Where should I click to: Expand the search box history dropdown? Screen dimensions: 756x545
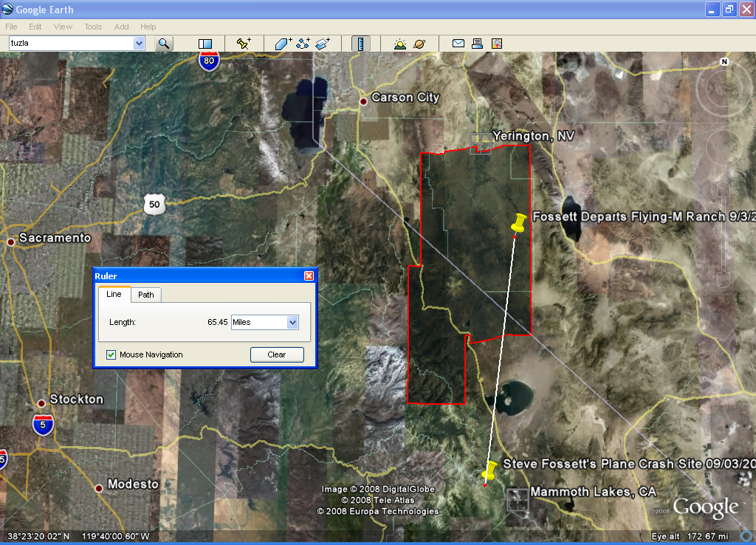(139, 44)
